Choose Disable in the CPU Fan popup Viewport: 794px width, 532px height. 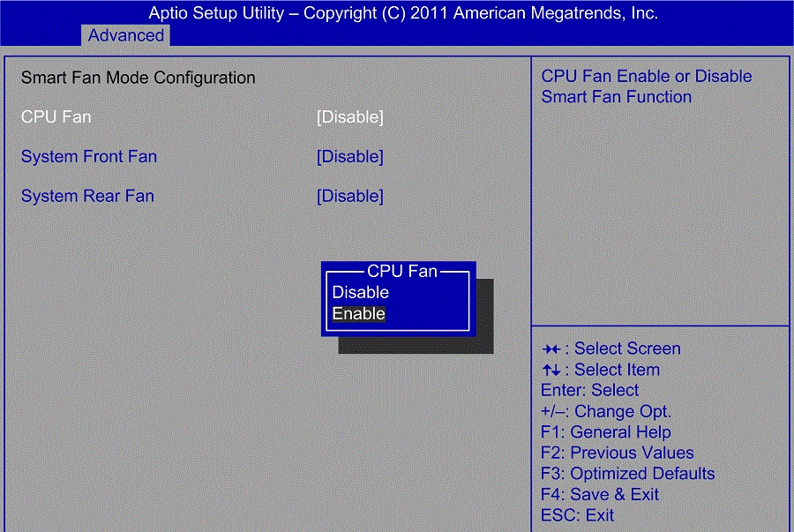360,292
